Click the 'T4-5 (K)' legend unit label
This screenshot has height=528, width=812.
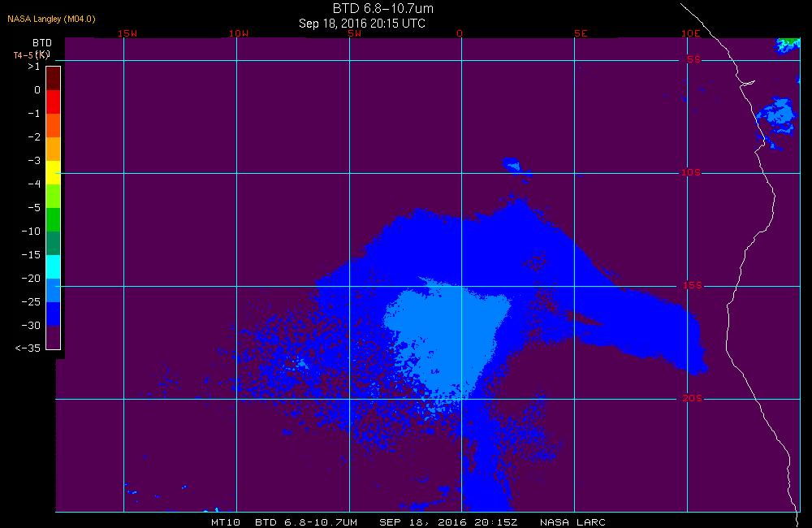point(32,55)
